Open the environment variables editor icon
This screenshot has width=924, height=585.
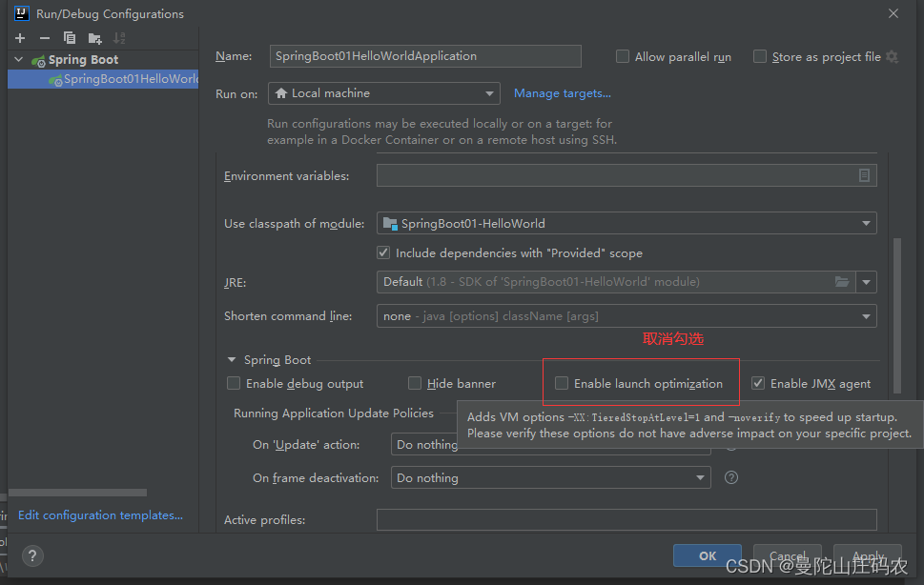[x=864, y=175]
